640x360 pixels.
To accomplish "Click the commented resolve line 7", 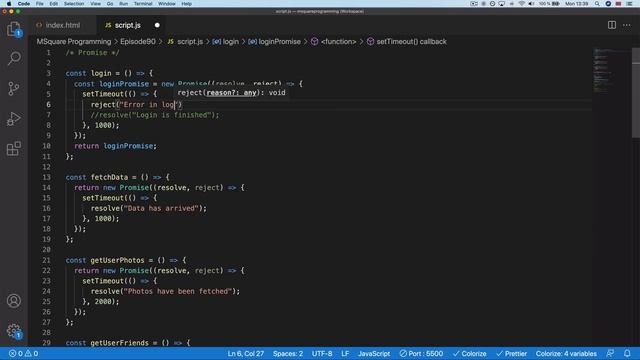I will pyautogui.click(x=155, y=115).
